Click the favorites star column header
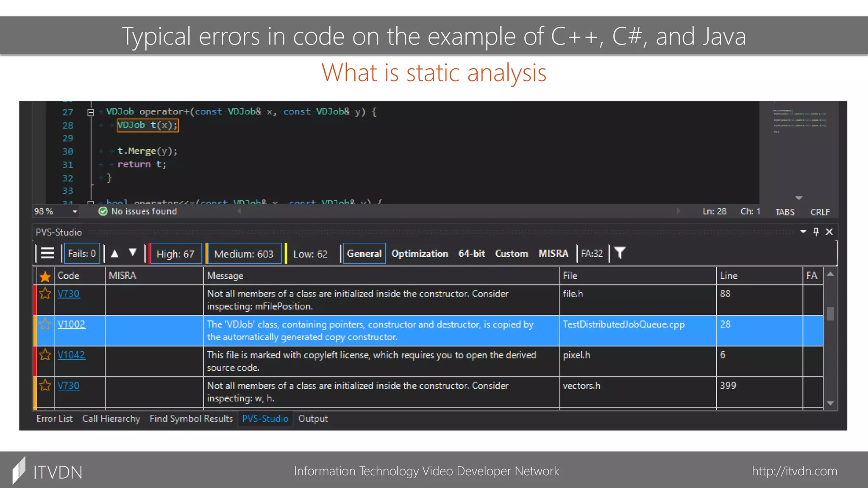 (x=45, y=276)
